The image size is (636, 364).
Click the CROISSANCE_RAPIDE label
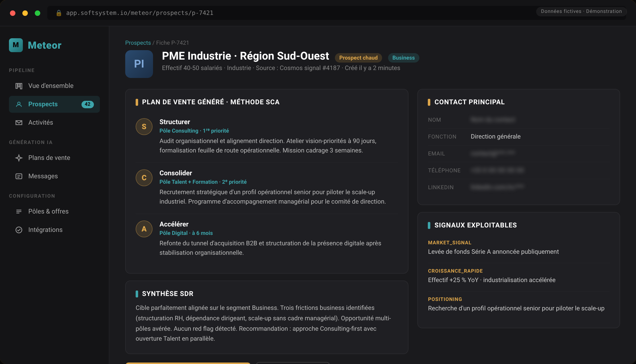pos(455,271)
